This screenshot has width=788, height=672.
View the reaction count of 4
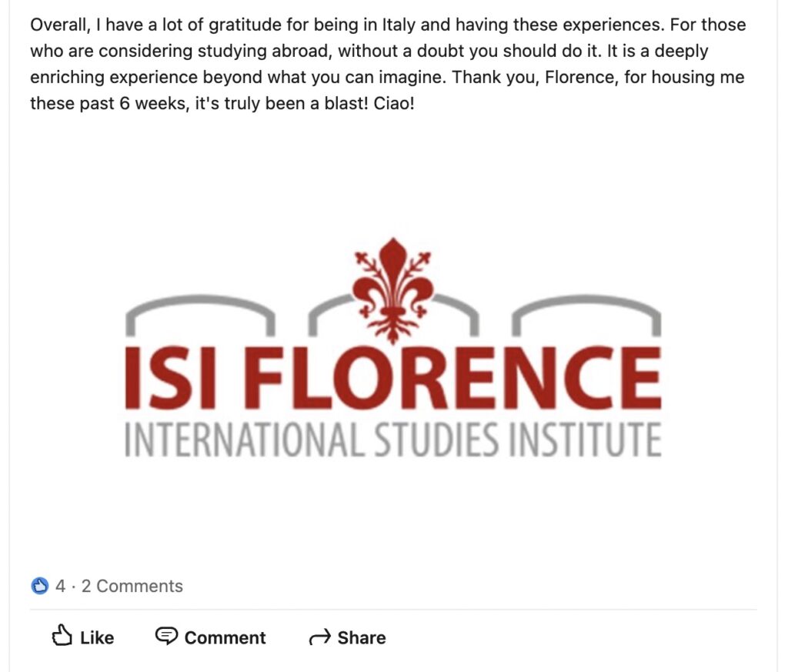tap(60, 586)
